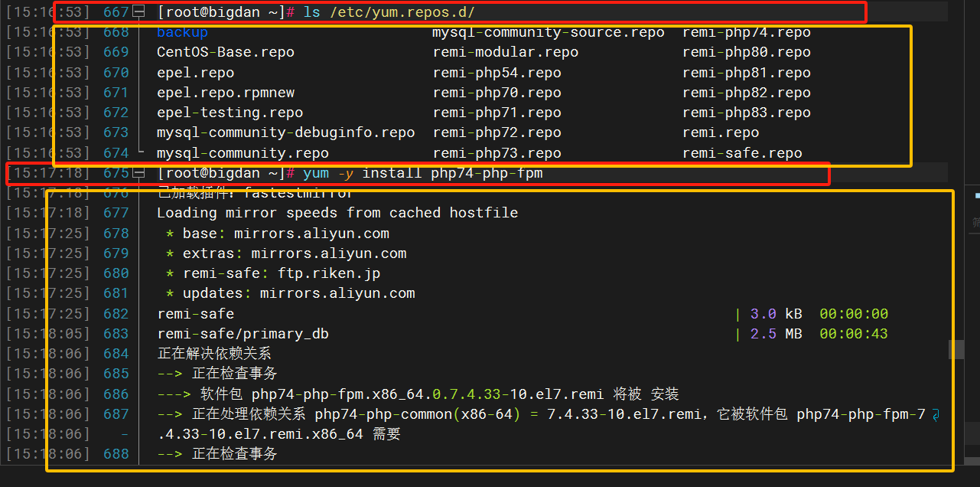Click the php74-php-fpm.x86_64 package line 686

tap(418, 394)
